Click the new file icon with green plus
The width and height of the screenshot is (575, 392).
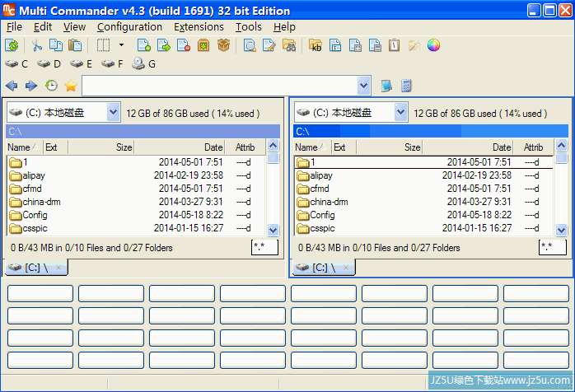[x=143, y=45]
